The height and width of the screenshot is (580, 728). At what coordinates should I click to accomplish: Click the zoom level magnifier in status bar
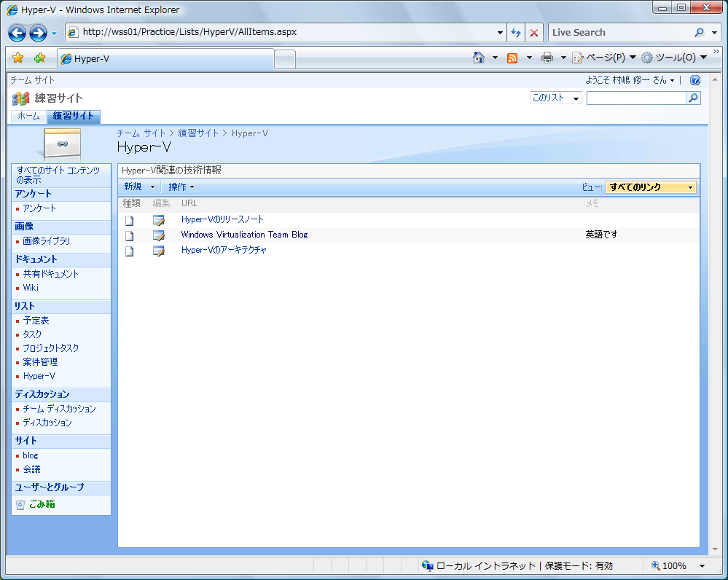tap(656, 565)
